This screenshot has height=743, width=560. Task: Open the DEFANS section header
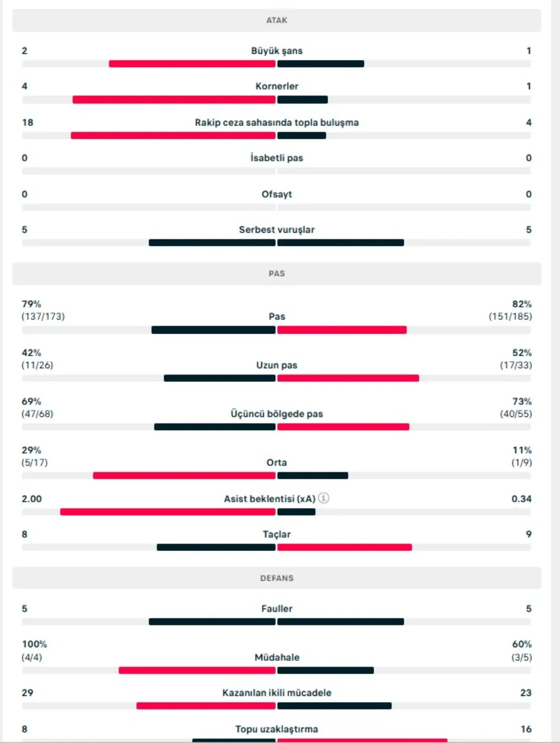pos(277,578)
